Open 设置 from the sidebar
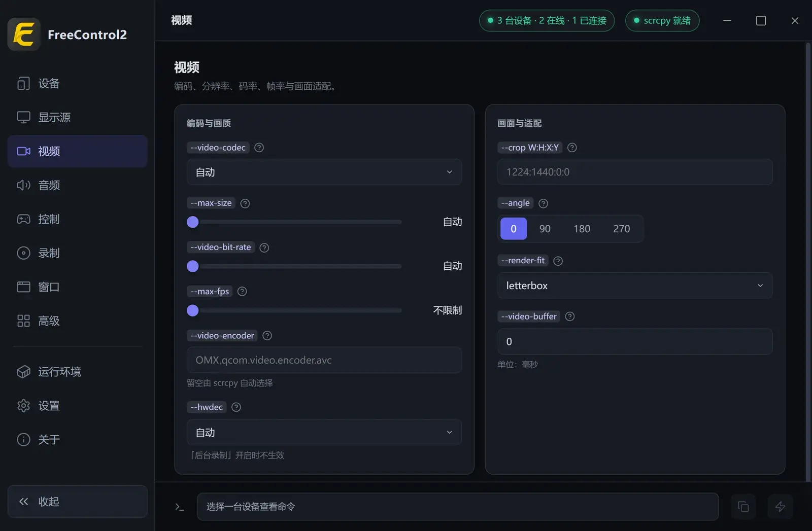The image size is (812, 531). pos(78,406)
